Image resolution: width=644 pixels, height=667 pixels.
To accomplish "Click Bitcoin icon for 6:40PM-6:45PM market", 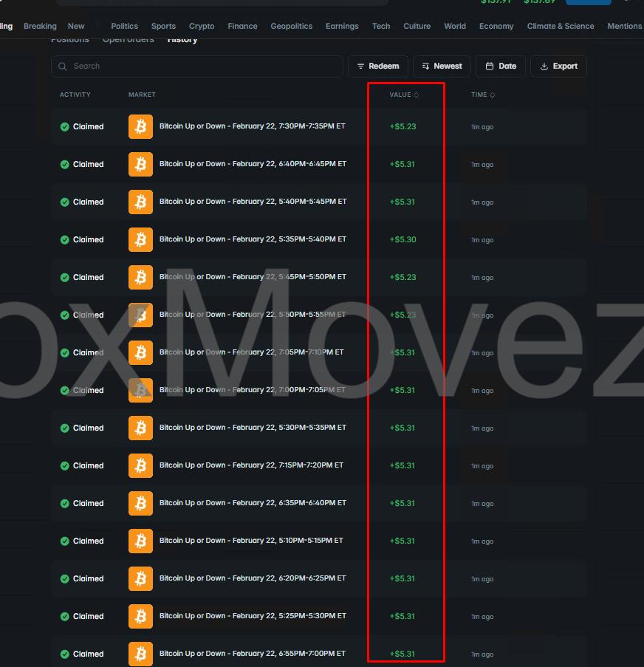I will 140,164.
